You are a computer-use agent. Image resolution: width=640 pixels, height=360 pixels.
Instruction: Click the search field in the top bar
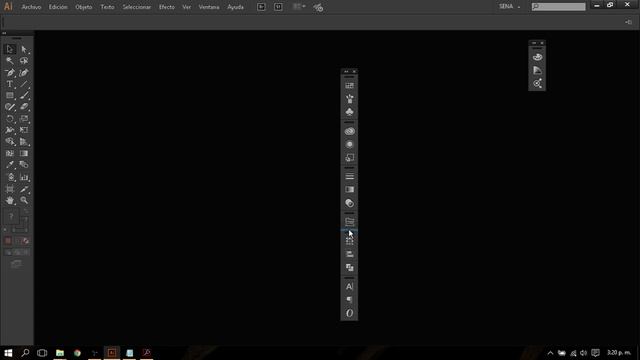pos(558,7)
